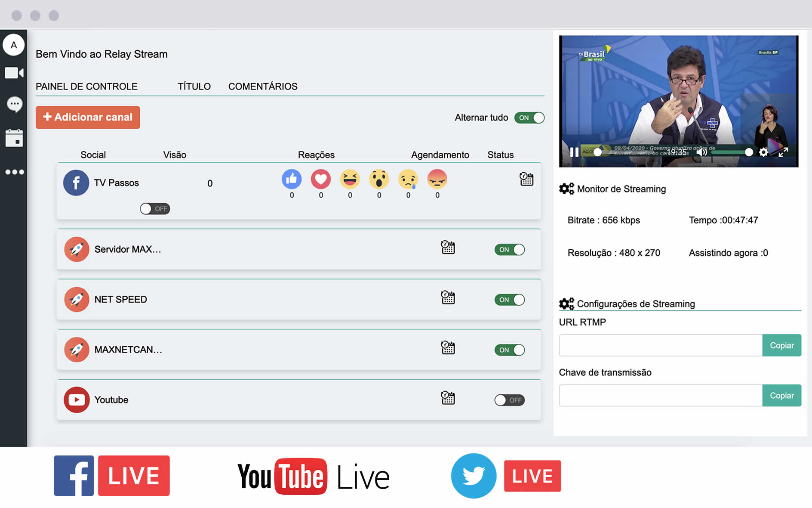Click the Reações column header
This screenshot has width=812, height=508.
click(x=316, y=155)
